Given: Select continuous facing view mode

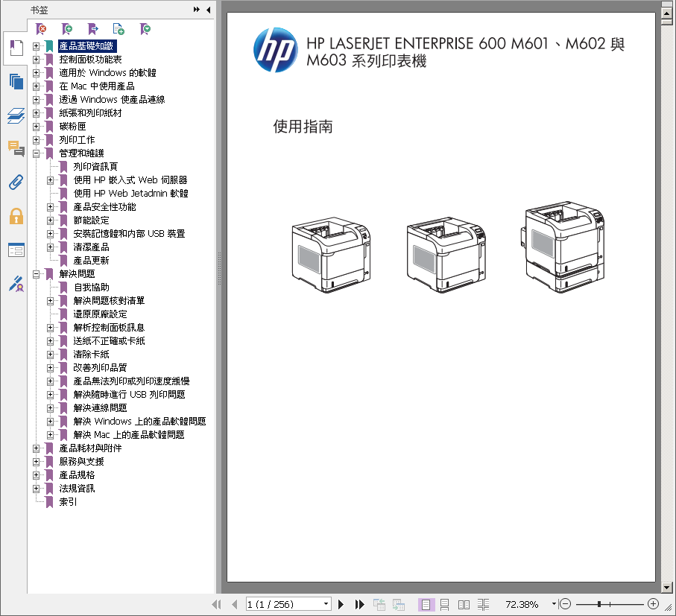Looking at the screenshot, I should pyautogui.click(x=483, y=604).
